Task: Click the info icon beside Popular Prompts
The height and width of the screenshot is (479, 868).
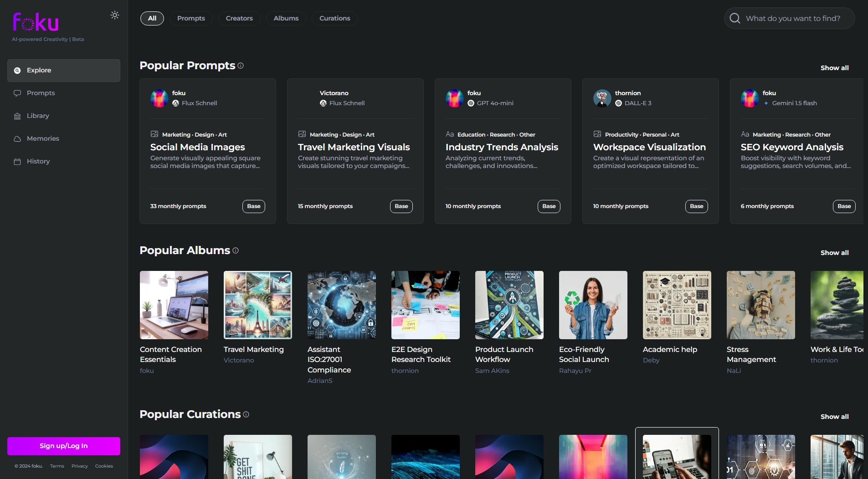Action: [x=241, y=66]
